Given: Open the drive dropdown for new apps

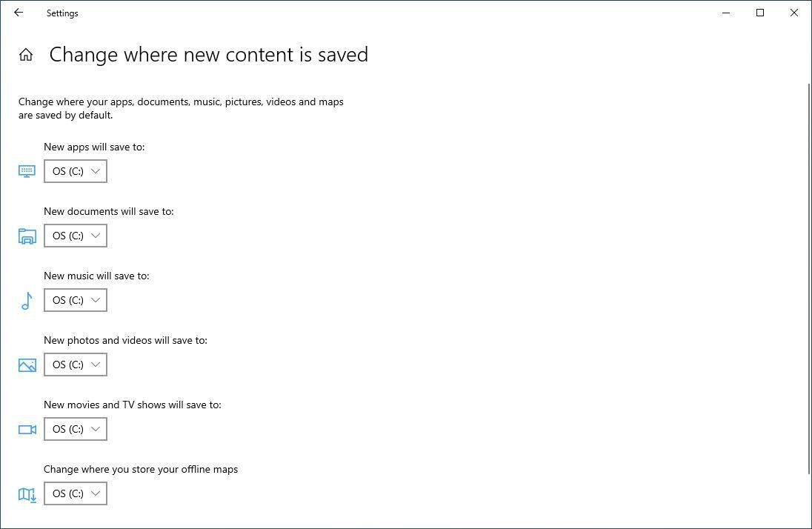Looking at the screenshot, I should (x=75, y=171).
